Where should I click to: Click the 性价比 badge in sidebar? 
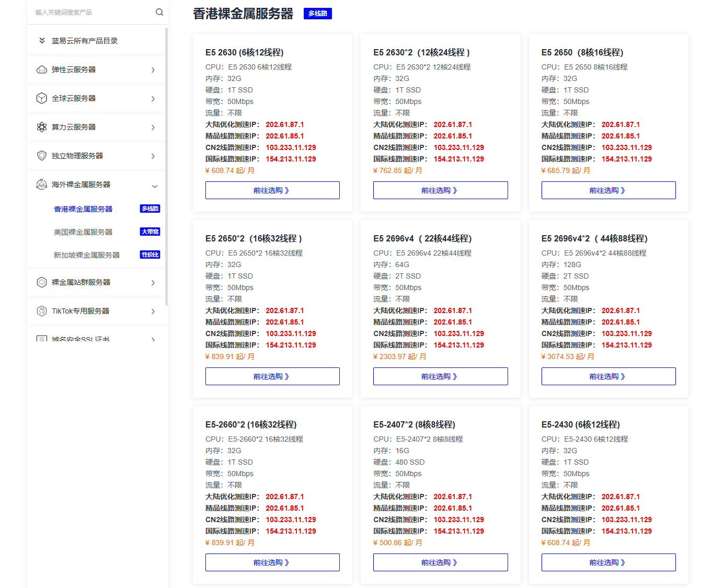click(x=150, y=255)
